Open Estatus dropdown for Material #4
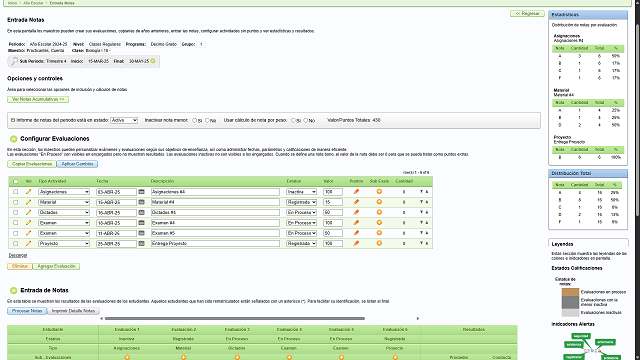 tap(301, 202)
